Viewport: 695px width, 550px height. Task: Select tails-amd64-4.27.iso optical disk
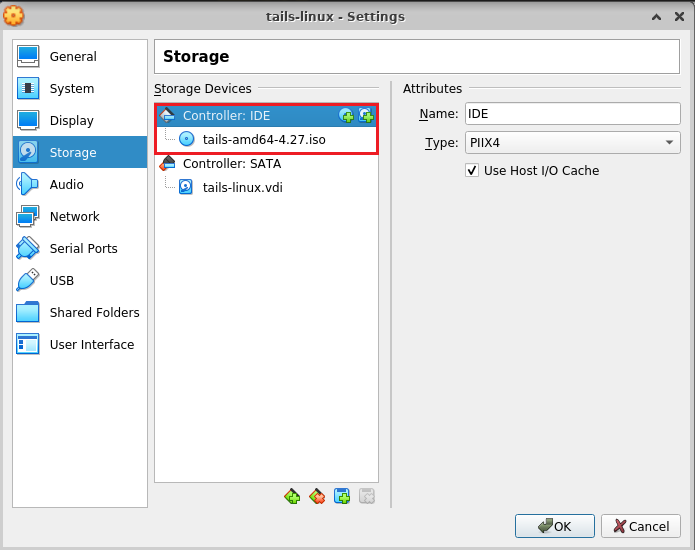pos(267,139)
